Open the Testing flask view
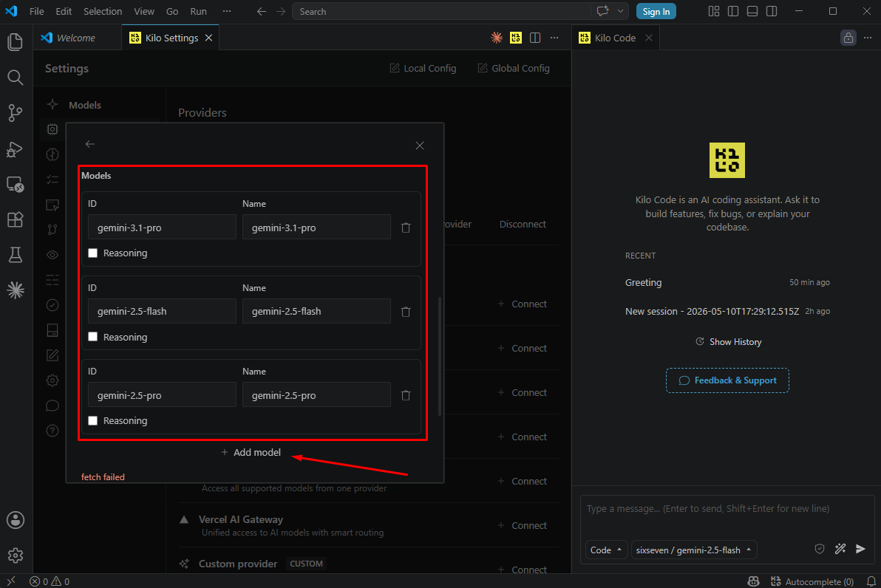 tap(16, 255)
